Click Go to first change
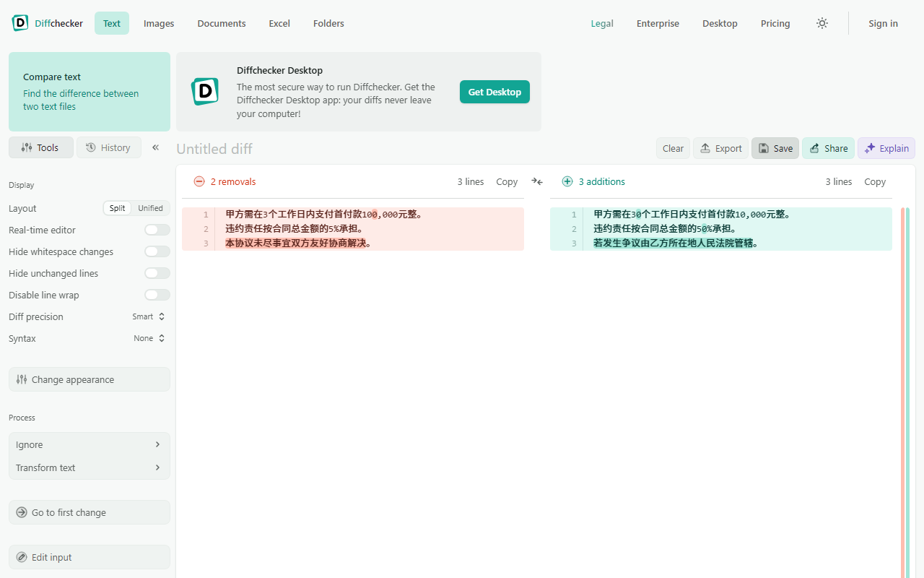This screenshot has height=578, width=924. tap(90, 512)
